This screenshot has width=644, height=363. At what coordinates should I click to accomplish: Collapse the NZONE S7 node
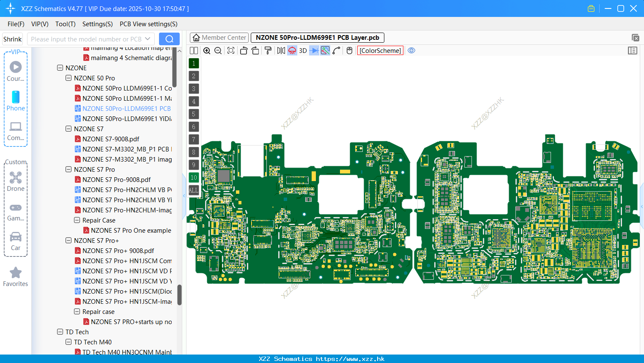tap(69, 129)
